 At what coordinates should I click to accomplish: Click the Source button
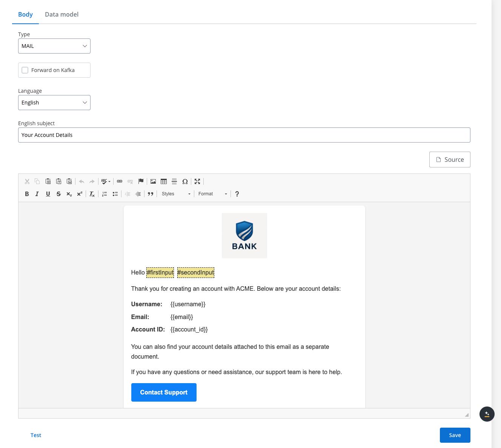(x=450, y=160)
